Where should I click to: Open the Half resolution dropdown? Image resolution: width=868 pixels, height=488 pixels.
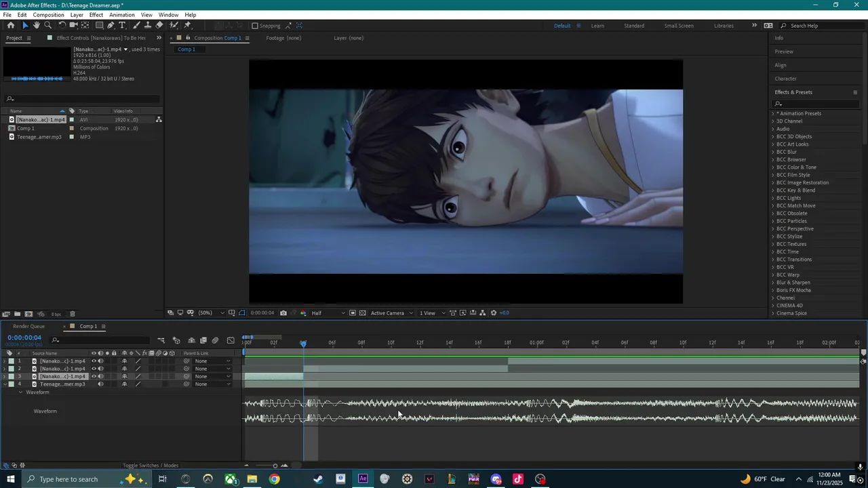[328, 313]
